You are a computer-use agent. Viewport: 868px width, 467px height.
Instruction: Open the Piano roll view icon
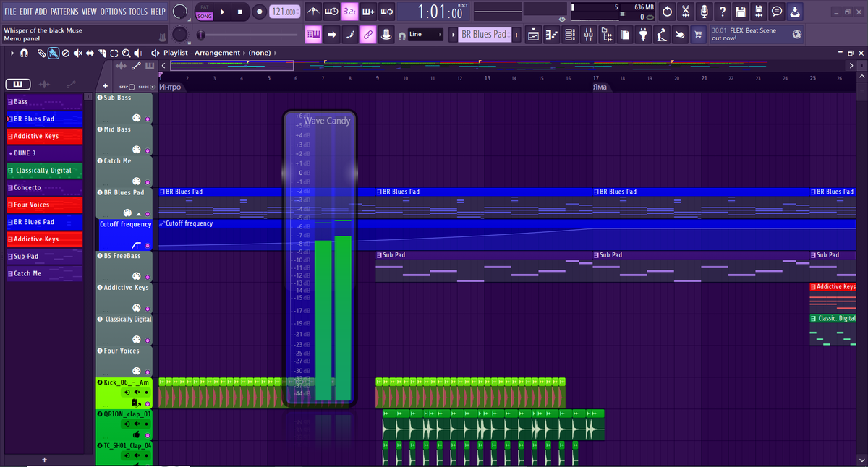[x=552, y=34]
